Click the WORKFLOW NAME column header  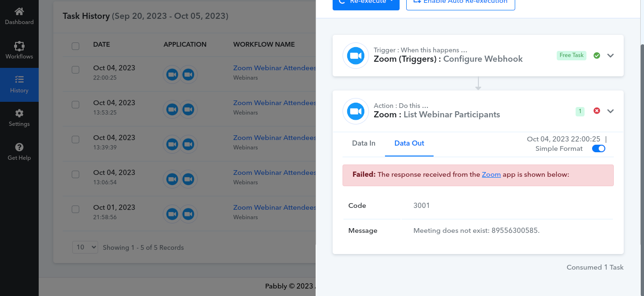tap(264, 44)
